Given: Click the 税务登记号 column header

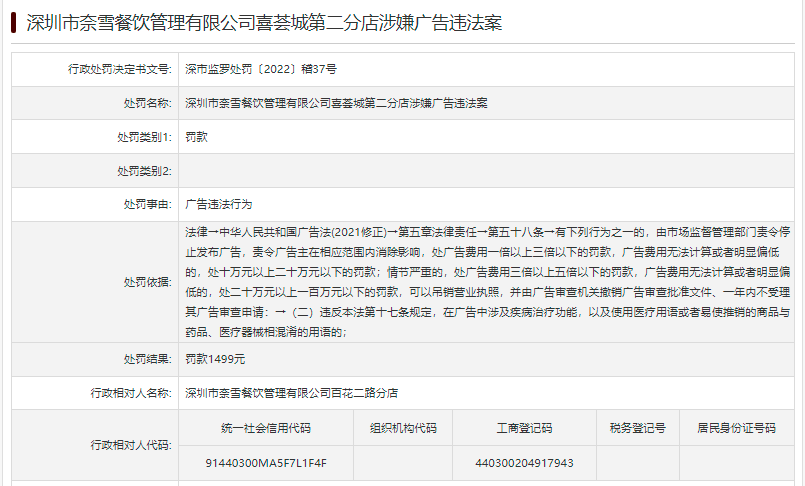Looking at the screenshot, I should [638, 428].
